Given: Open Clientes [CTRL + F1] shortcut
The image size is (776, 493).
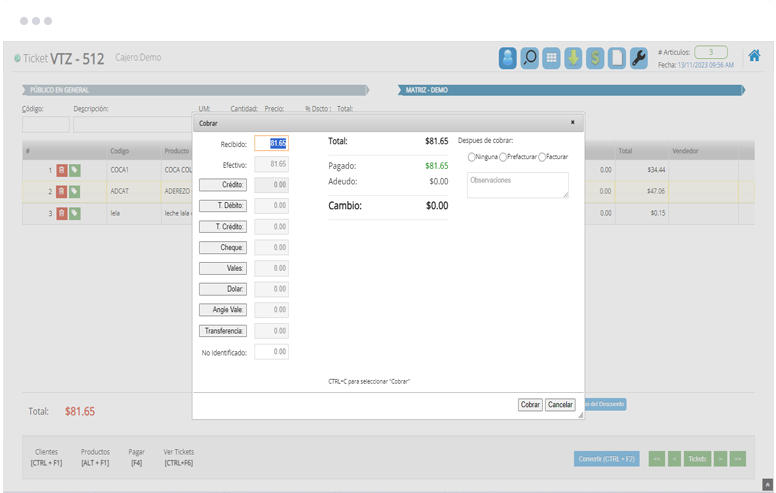Looking at the screenshot, I should pyautogui.click(x=47, y=457).
